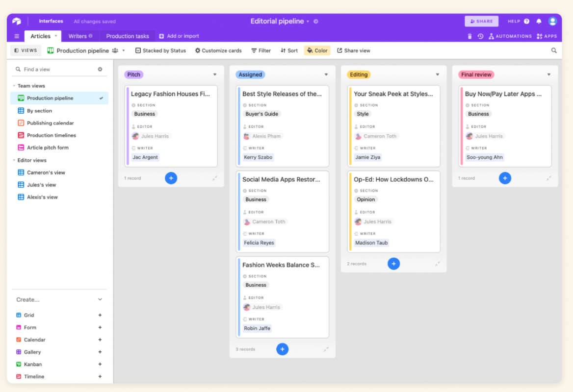
Task: Open Op-Ed: How Lockdowns card
Action: pos(393,212)
